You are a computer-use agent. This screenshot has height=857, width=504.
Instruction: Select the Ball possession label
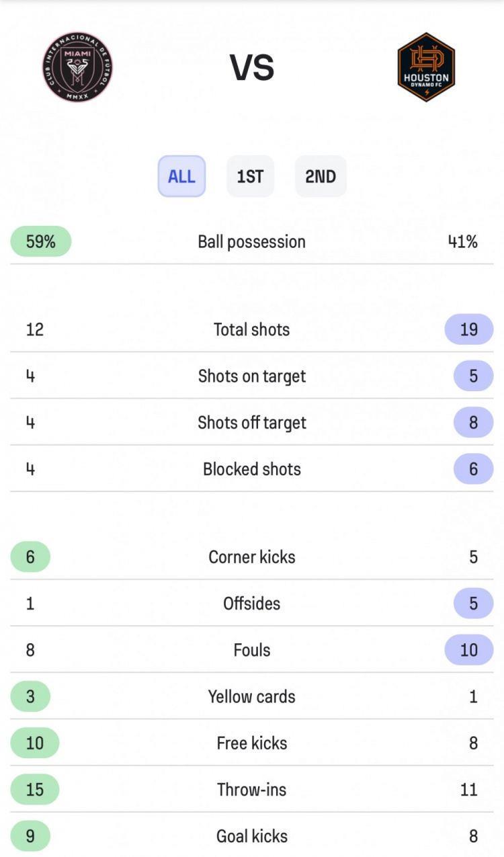pos(251,242)
